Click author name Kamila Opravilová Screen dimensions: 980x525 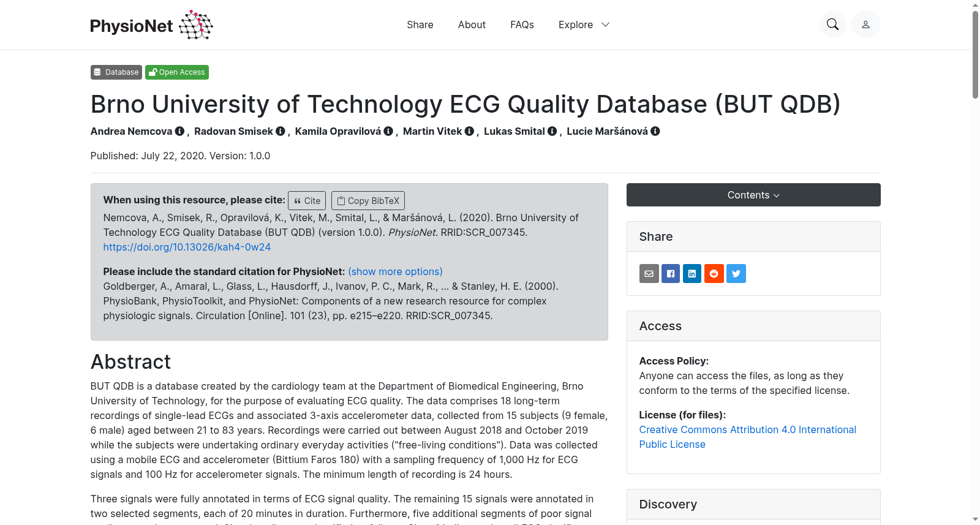[338, 131]
